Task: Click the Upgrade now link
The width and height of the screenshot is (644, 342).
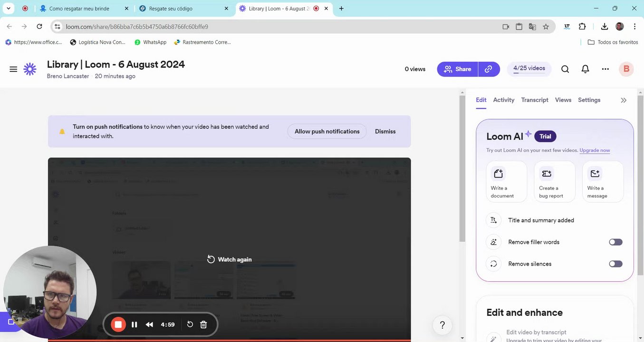Action: click(x=595, y=150)
